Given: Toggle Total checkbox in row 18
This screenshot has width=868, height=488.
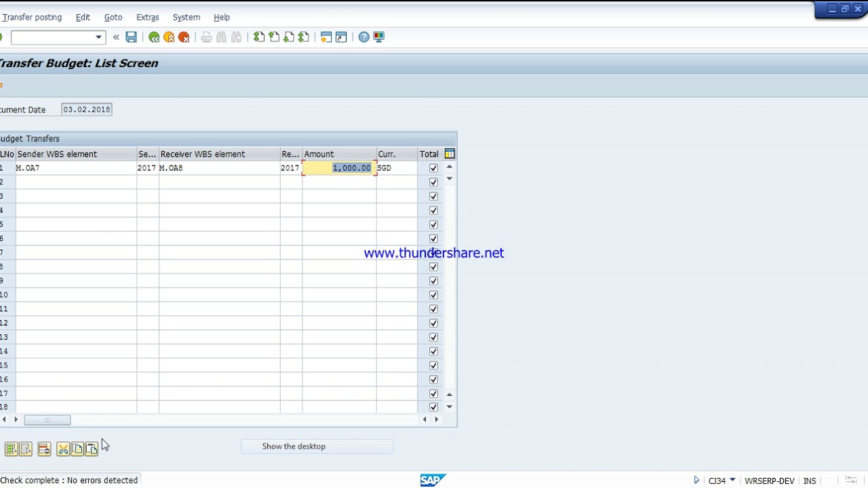Looking at the screenshot, I should point(433,407).
